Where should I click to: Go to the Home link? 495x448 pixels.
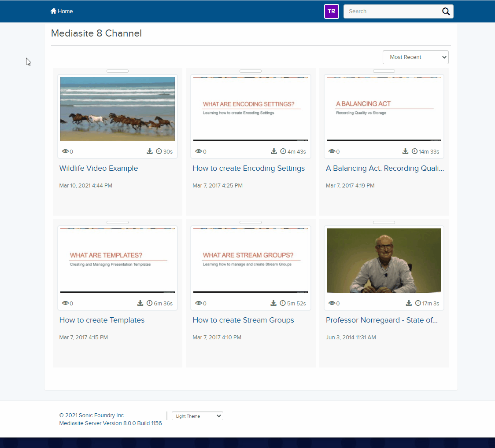tap(62, 11)
